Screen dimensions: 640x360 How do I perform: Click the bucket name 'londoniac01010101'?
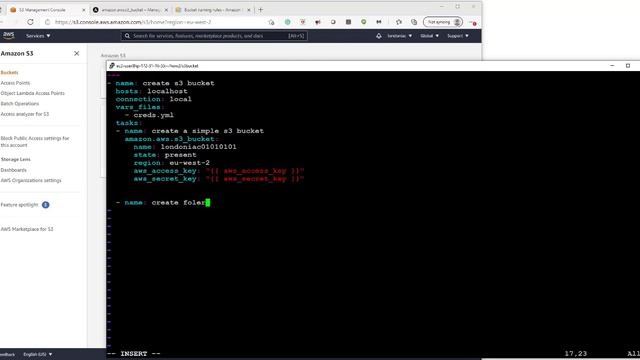tap(198, 147)
